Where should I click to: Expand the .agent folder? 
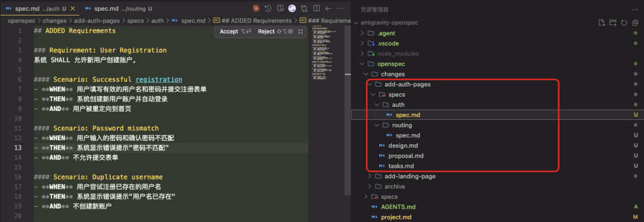(x=362, y=33)
